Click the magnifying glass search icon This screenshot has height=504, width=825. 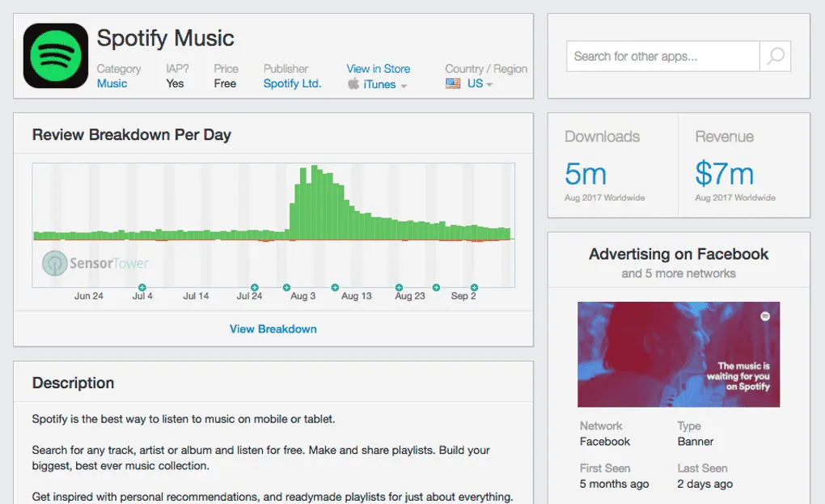[x=776, y=57]
